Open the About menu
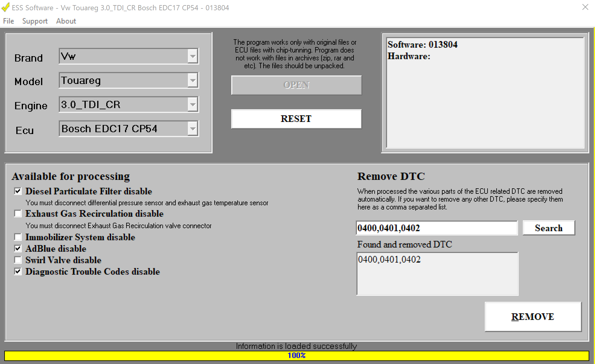The image size is (595, 364). point(66,21)
